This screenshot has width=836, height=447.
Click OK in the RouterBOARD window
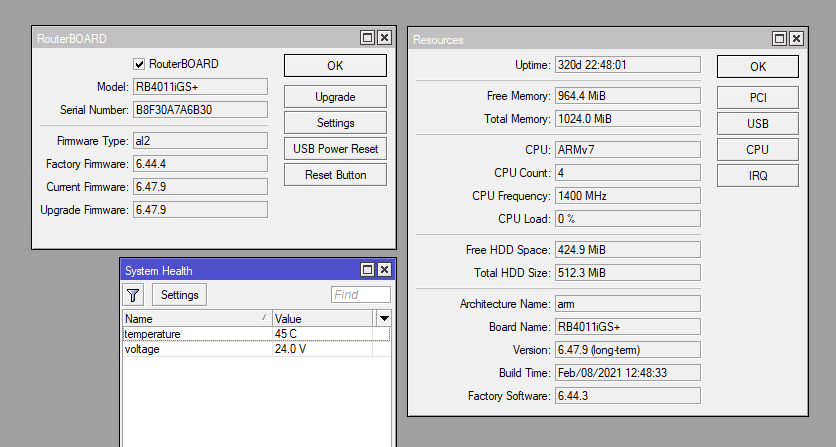(335, 66)
